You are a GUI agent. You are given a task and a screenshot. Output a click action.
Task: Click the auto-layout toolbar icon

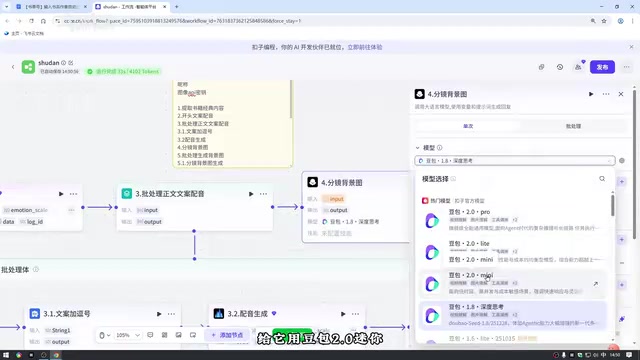click(x=164, y=335)
